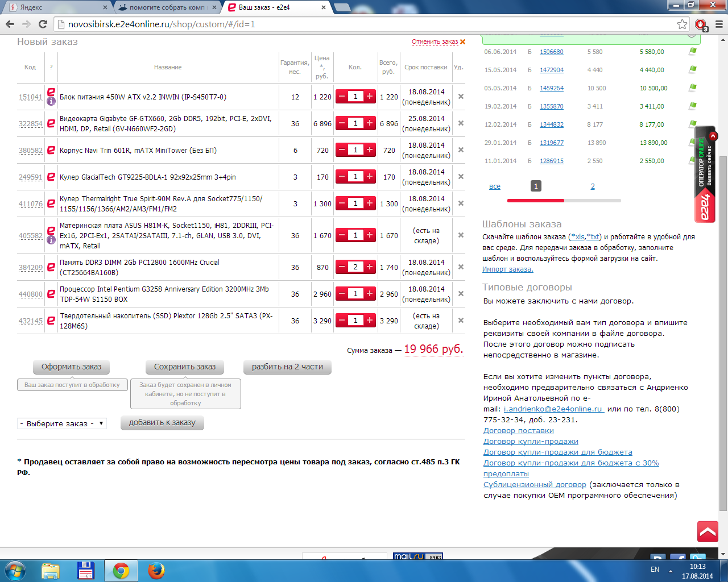This screenshot has height=582, width=728.
Task: Open the e2e4 online operator widget
Action: click(705, 173)
